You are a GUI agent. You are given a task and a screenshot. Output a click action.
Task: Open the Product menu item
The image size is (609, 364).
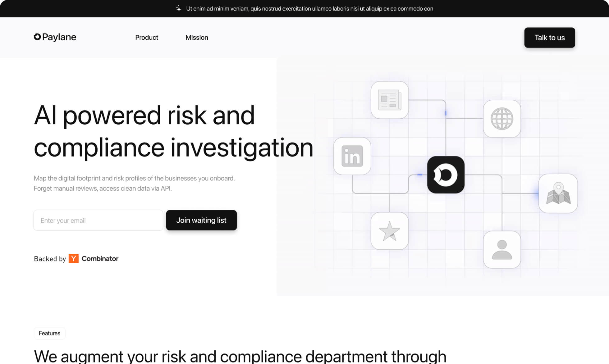pos(147,38)
